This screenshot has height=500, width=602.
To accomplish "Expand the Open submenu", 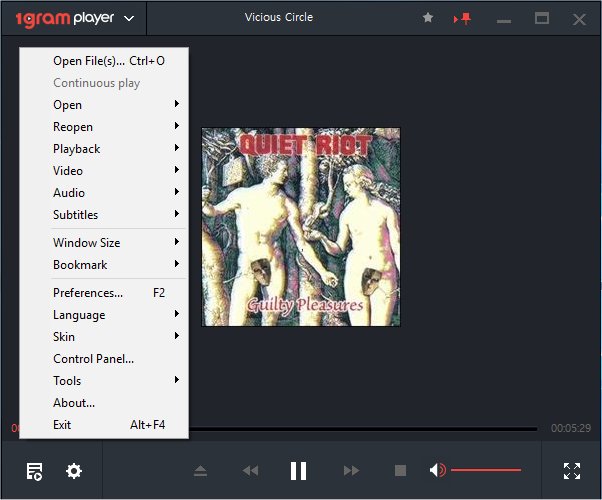I will click(x=104, y=104).
